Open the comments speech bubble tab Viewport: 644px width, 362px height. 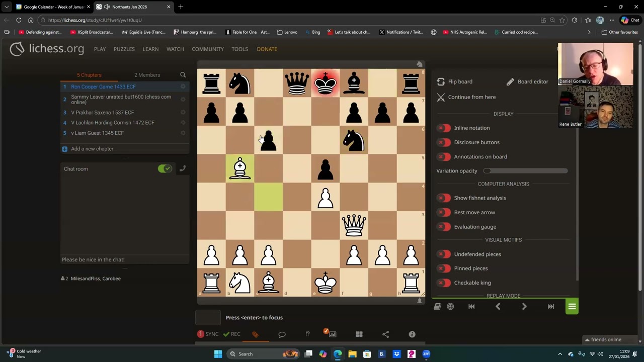click(282, 334)
